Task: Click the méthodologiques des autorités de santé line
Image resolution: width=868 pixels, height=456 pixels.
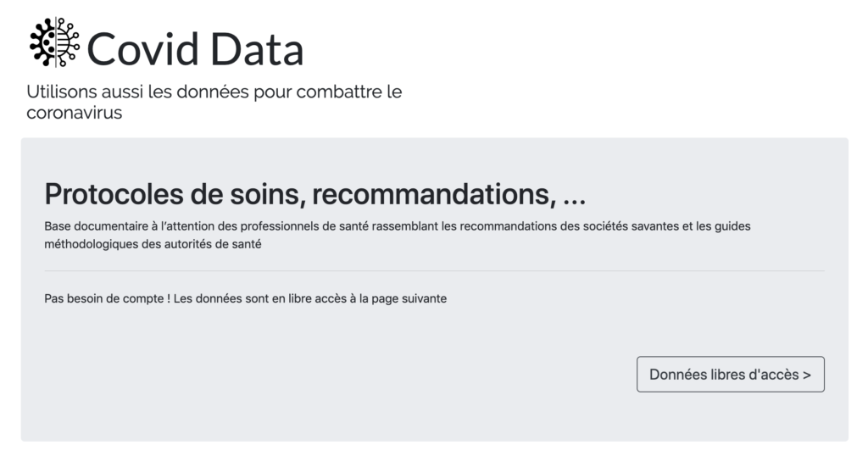Action: coord(153,244)
